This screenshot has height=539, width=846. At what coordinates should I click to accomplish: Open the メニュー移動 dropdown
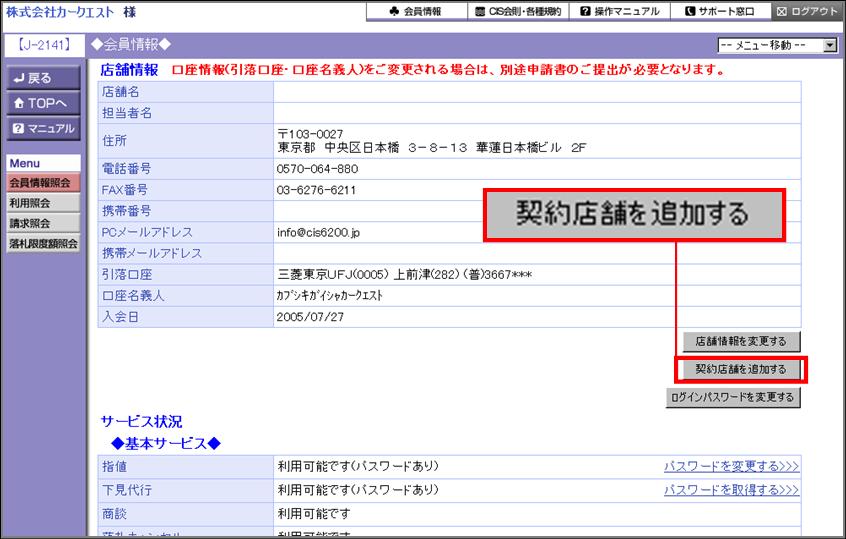pyautogui.click(x=777, y=45)
